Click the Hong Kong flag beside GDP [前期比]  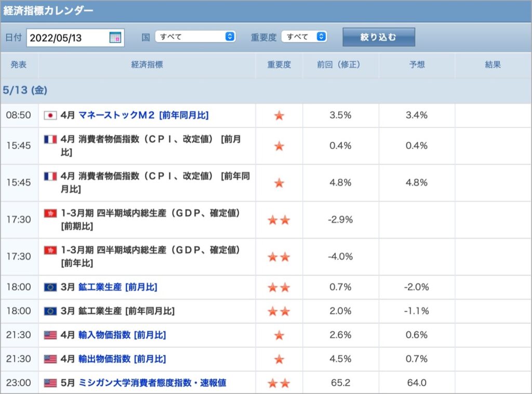(50, 213)
